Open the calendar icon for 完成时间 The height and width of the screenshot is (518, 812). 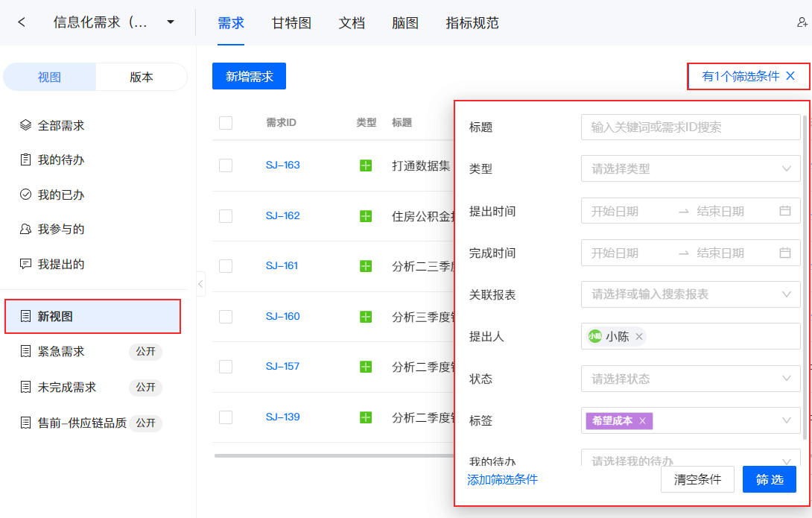click(784, 253)
